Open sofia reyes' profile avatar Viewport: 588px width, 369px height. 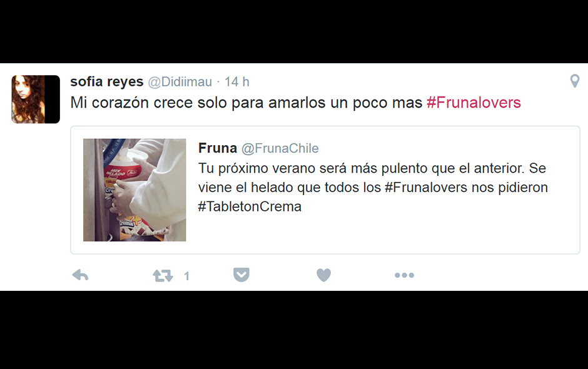(x=36, y=99)
